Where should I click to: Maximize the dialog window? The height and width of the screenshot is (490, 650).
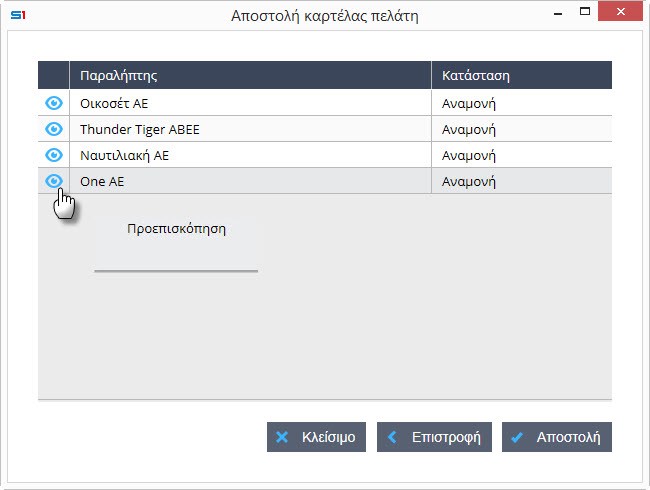click(x=584, y=14)
